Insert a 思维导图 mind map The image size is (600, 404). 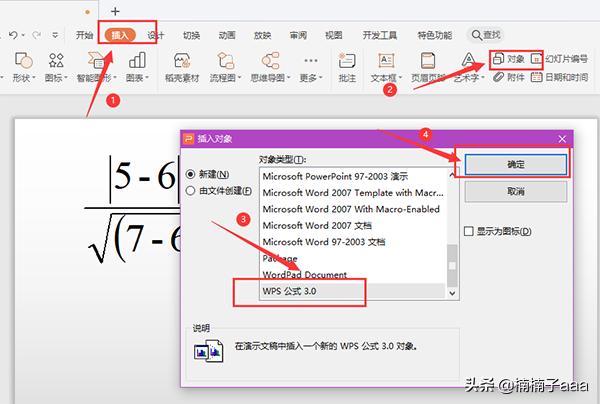click(x=270, y=67)
